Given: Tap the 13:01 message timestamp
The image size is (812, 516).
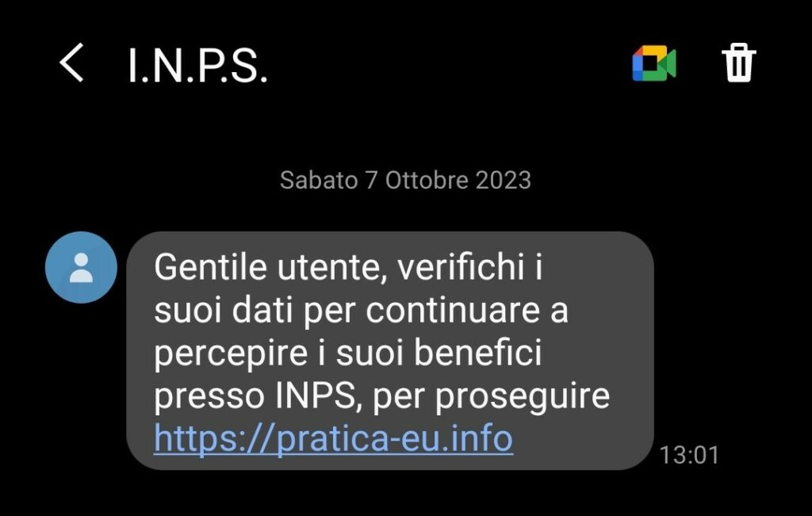Looking at the screenshot, I should (689, 456).
